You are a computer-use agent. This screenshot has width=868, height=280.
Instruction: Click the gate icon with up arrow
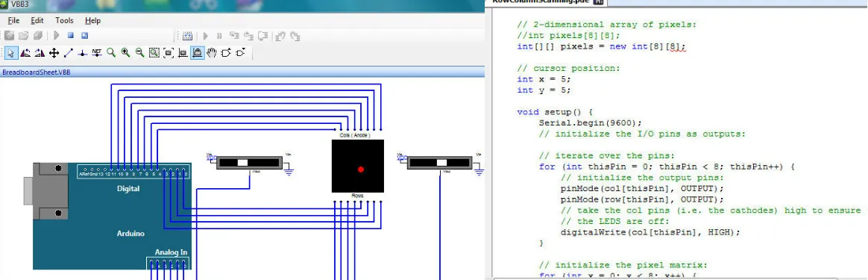click(226, 53)
